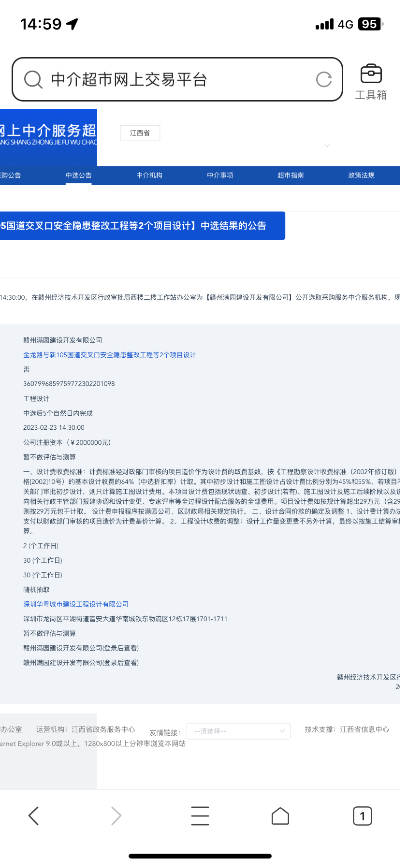Expand the chevron next to the site header
Image resolution: width=400 pixels, height=865 pixels.
point(327,146)
